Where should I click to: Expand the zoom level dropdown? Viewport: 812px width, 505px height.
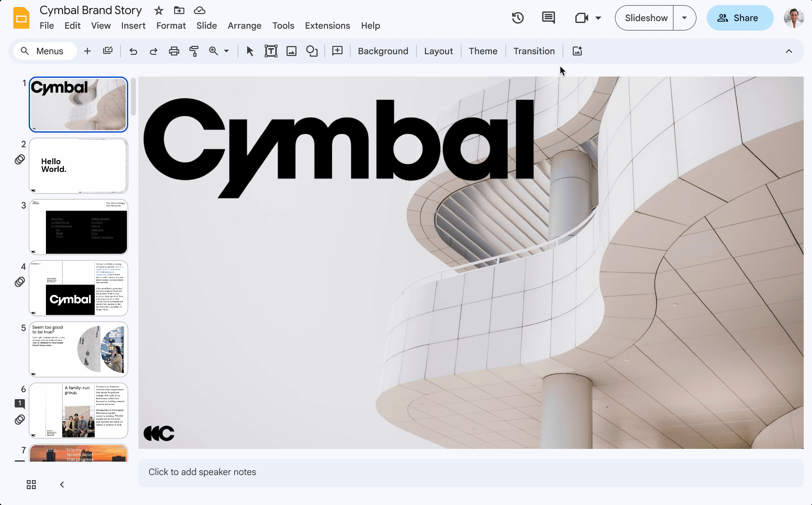coord(226,51)
